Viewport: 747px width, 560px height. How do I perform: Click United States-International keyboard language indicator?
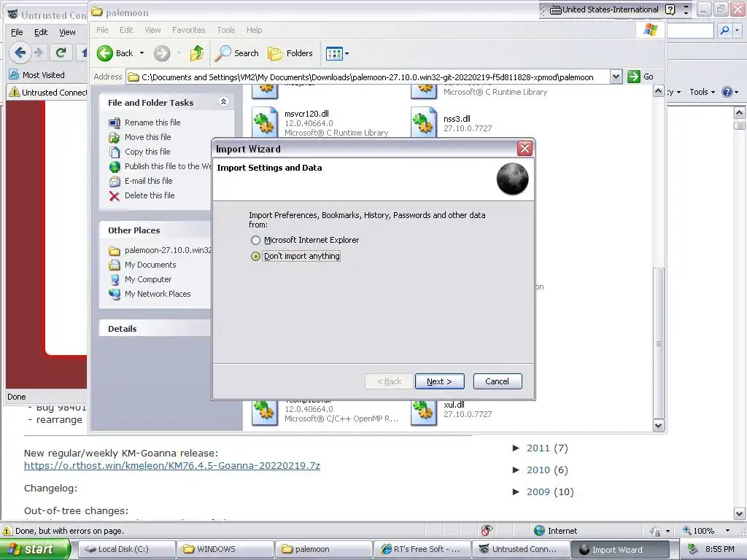(x=604, y=9)
